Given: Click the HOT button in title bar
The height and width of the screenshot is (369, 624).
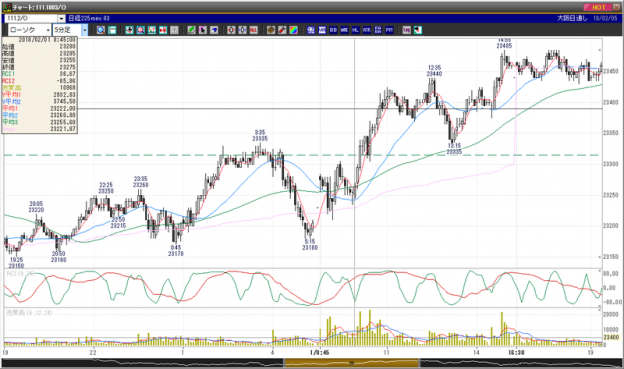Looking at the screenshot, I should coord(598,7).
